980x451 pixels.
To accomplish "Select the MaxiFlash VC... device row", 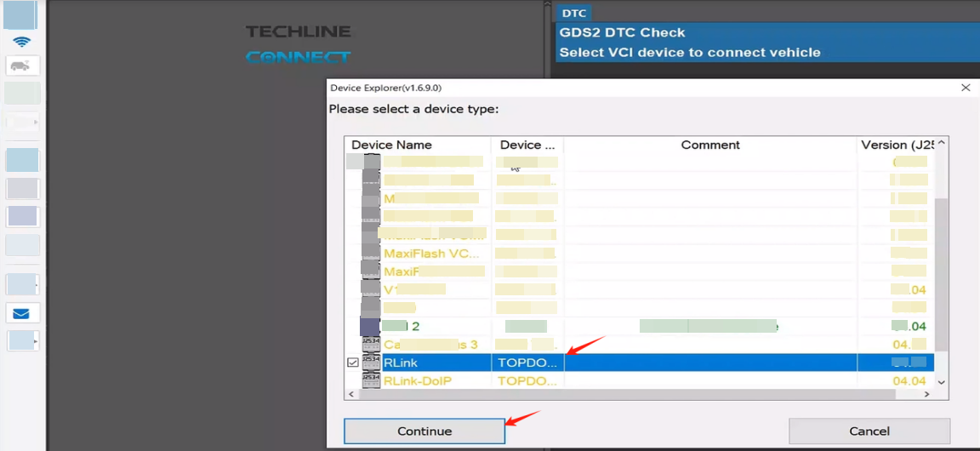I will (431, 253).
